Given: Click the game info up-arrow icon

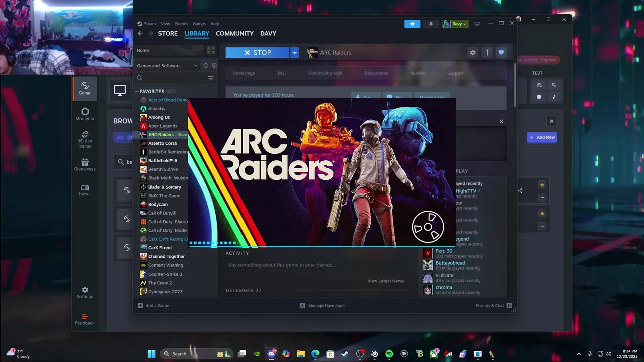Looking at the screenshot, I should 487,52.
